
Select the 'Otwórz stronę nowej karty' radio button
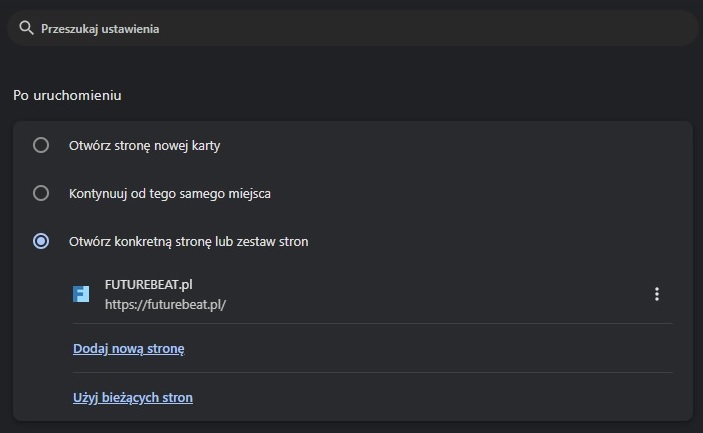(41, 145)
